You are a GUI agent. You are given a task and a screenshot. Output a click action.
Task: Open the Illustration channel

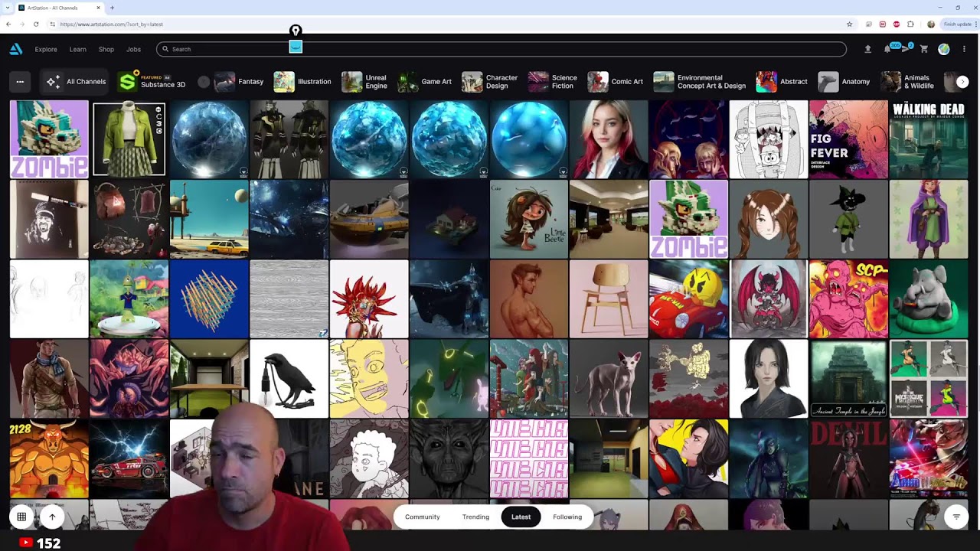(302, 82)
